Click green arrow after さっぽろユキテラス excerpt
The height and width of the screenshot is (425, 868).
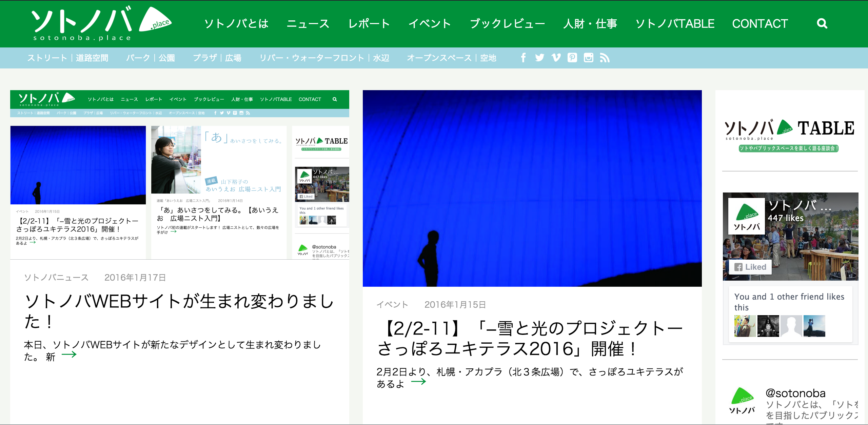(x=418, y=382)
